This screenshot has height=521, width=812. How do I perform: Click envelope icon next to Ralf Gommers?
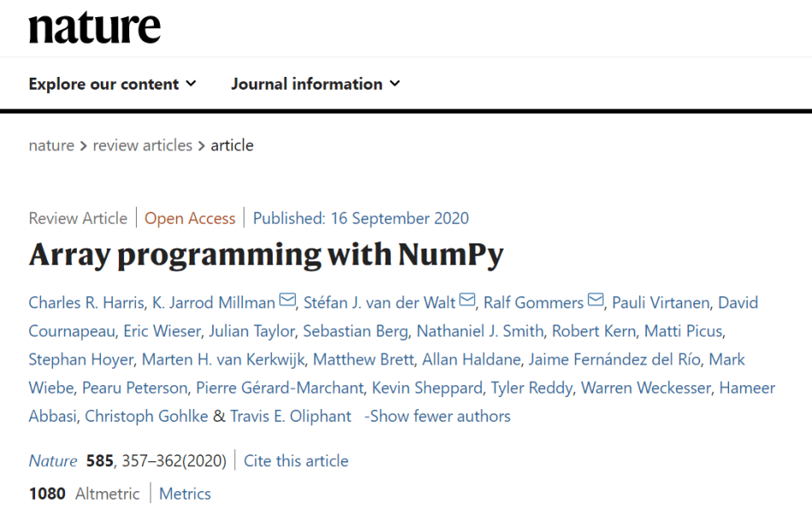coord(596,300)
